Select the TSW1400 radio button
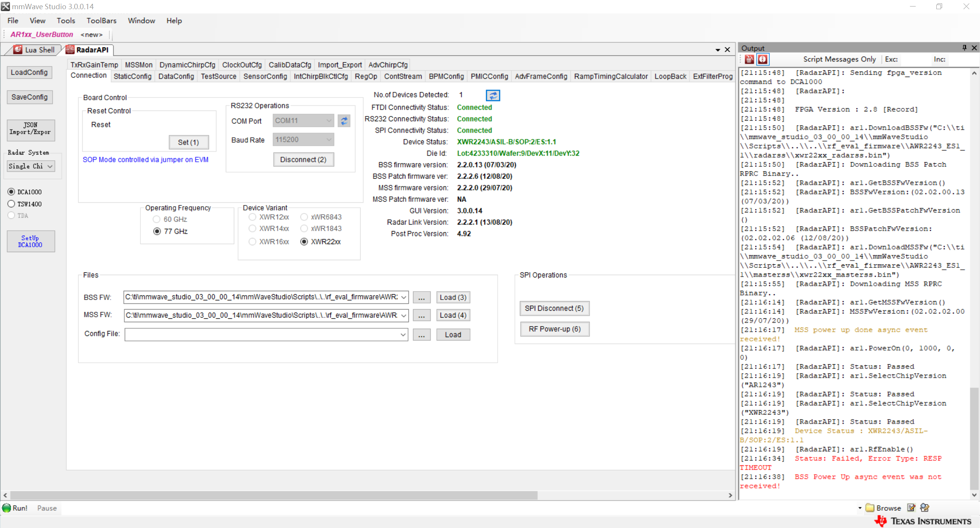 click(x=11, y=204)
